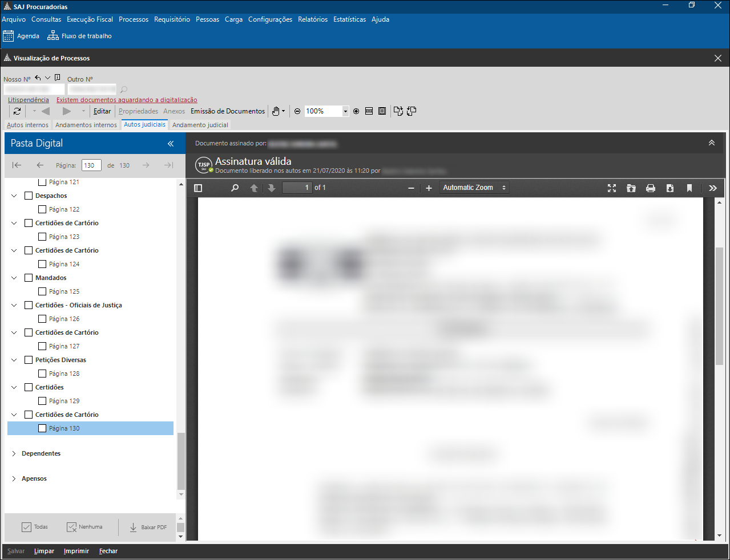The image size is (730, 560).
Task: Open the documents awaiting digitalização link
Action: coord(127,100)
